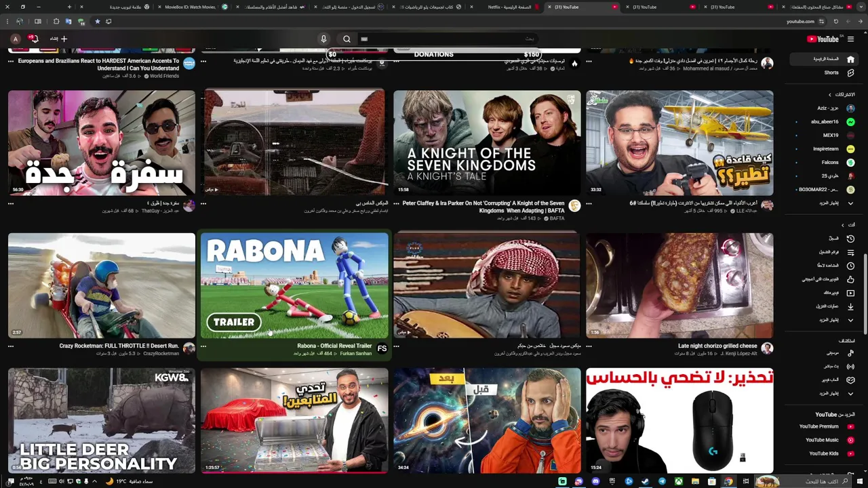Play the Late night chorizo grilled cheese video
Image resolution: width=868 pixels, height=488 pixels.
pos(679,285)
